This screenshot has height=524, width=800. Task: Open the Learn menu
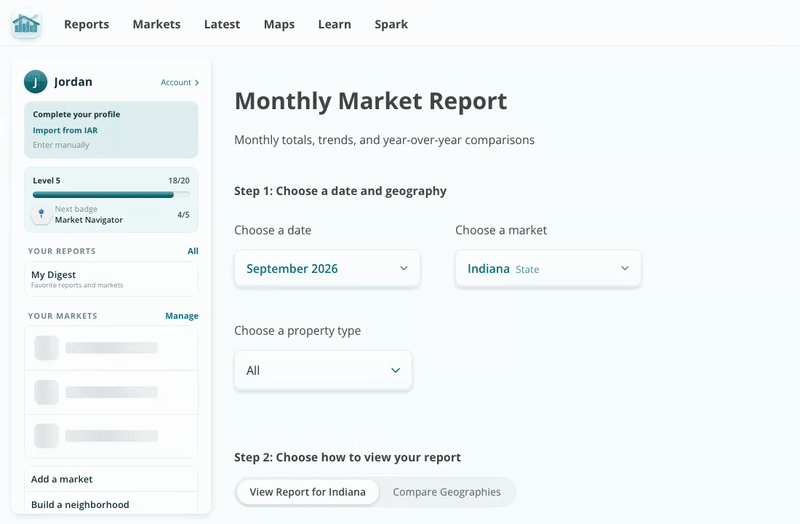pyautogui.click(x=334, y=24)
